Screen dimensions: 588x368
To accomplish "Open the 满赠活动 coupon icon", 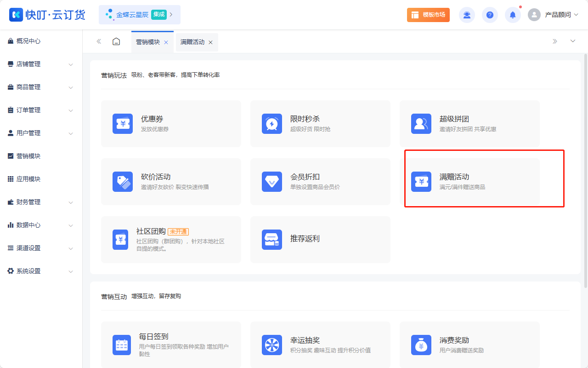I will 421,182.
